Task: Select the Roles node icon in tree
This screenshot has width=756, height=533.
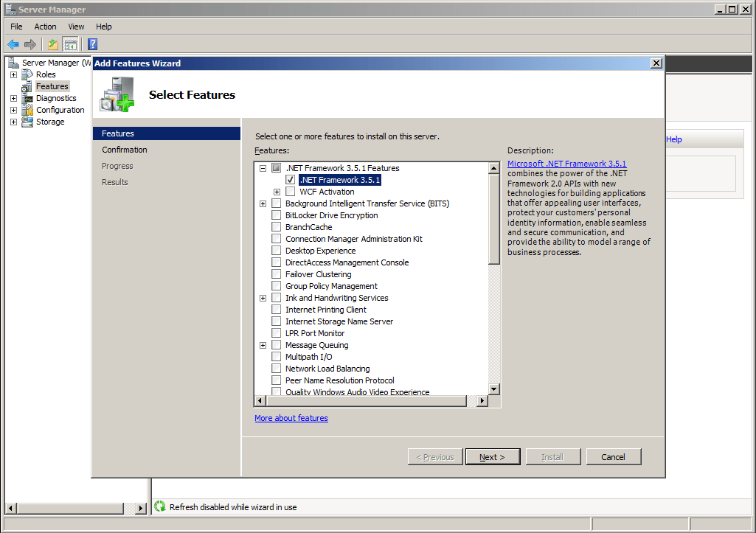Action: click(x=27, y=74)
